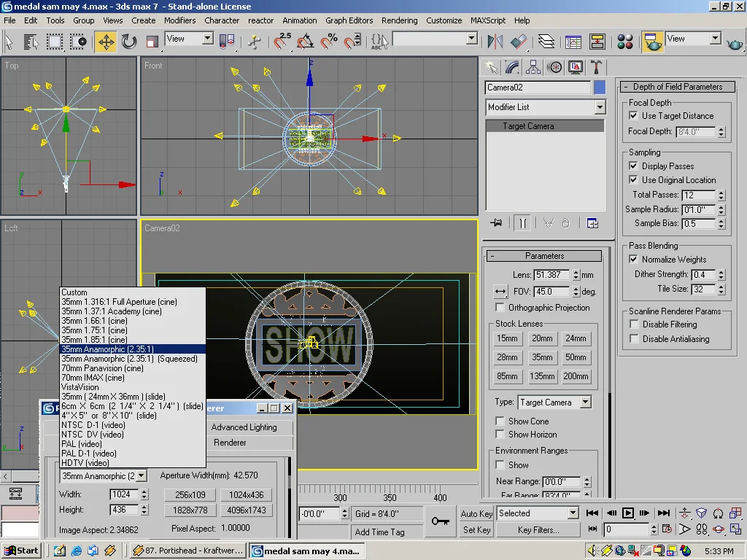Open Curve Editor toolbar icon
The width and height of the screenshot is (747, 560).
point(573,42)
